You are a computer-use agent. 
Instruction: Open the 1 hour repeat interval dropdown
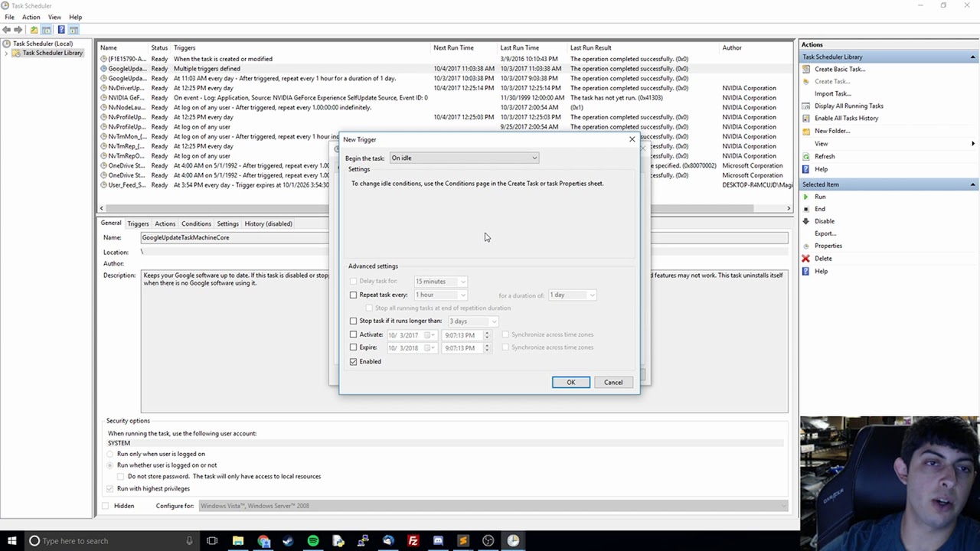pos(440,295)
